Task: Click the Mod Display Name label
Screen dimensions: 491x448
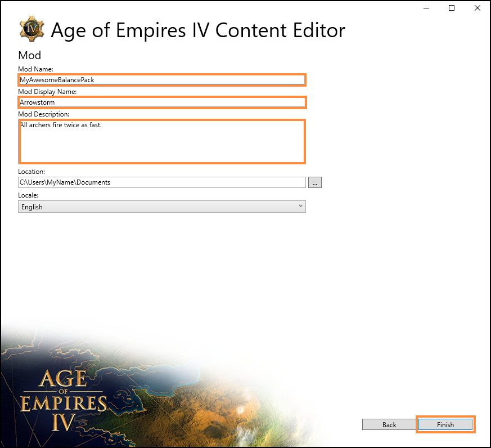Action: (x=47, y=92)
